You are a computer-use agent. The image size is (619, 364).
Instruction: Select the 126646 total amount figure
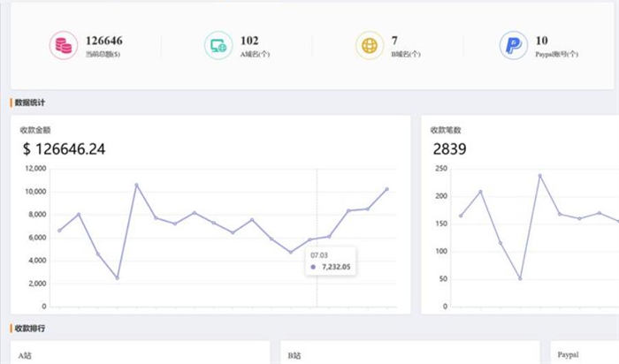[x=103, y=40]
